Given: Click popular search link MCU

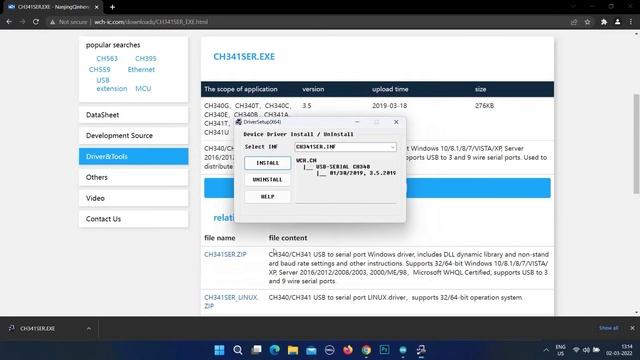Looking at the screenshot, I should tap(143, 89).
